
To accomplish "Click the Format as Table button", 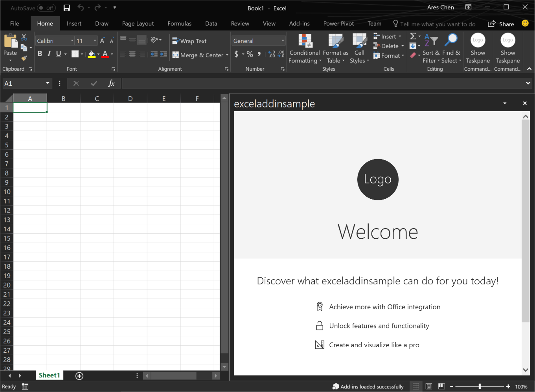I will click(335, 48).
